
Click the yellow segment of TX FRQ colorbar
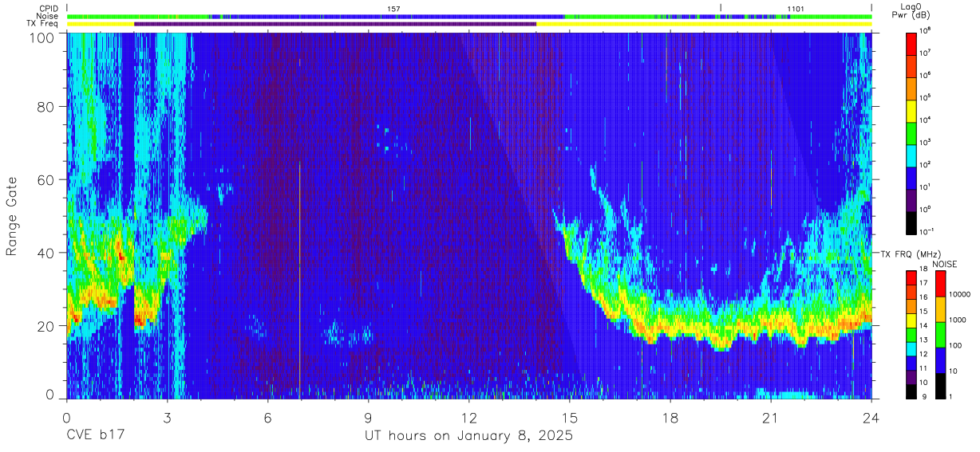tap(911, 320)
